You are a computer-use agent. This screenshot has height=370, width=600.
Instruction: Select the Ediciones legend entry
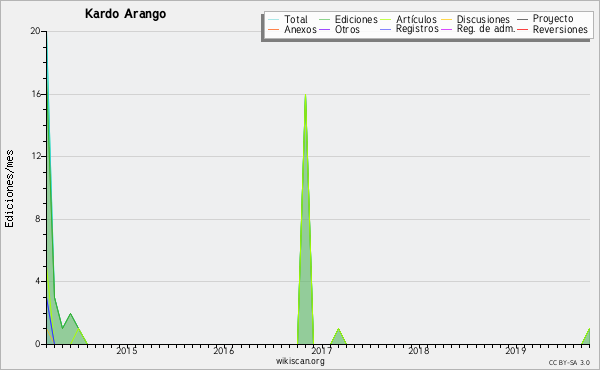coord(356,19)
